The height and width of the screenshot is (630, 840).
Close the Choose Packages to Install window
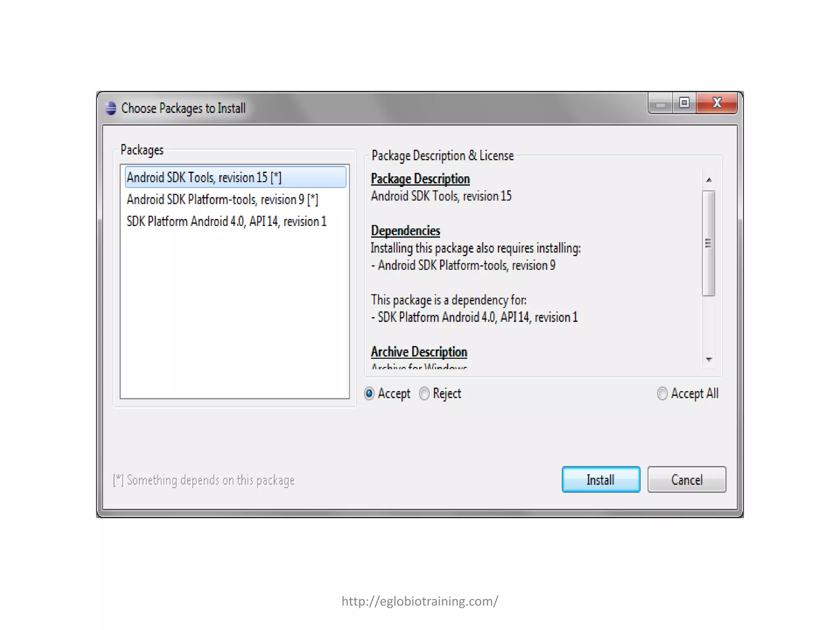[717, 103]
